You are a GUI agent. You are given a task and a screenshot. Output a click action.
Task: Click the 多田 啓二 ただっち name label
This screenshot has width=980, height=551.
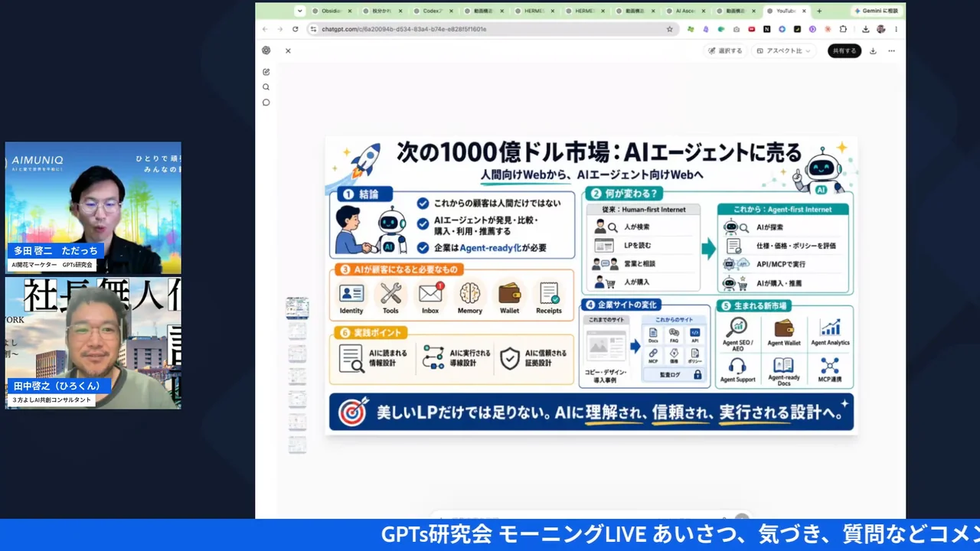[x=56, y=251]
